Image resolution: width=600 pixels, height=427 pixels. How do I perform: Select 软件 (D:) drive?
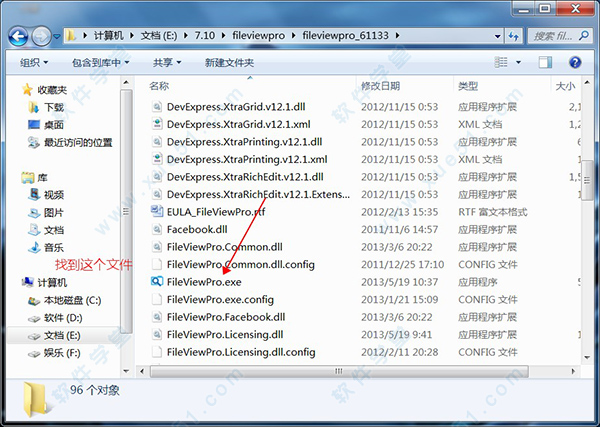(55, 318)
